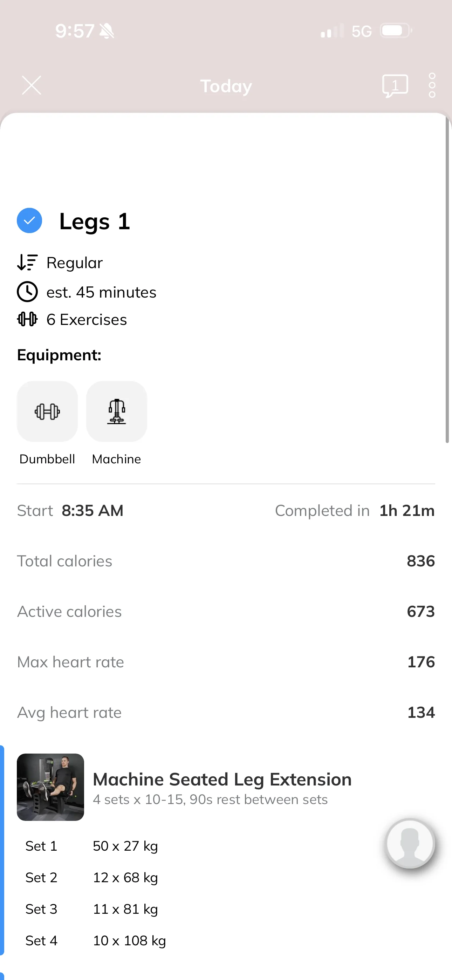Select the Set 2 row 12 x 68 kg

[92, 877]
